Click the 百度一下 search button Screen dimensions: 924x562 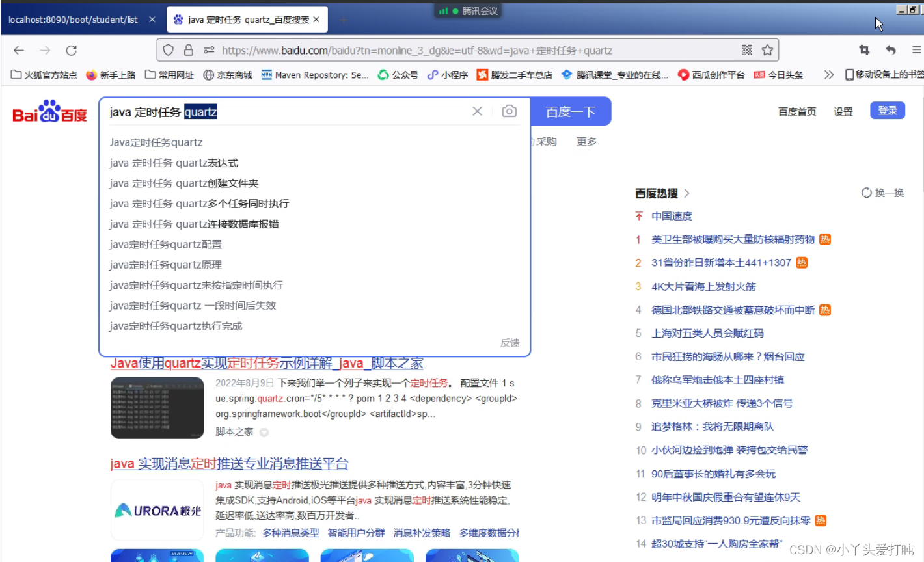coord(571,111)
